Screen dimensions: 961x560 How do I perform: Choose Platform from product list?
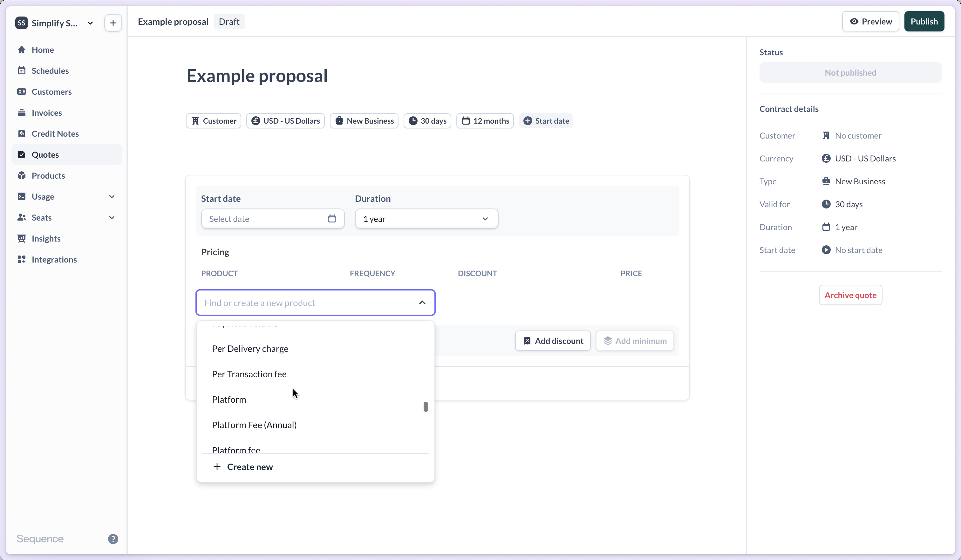click(315, 400)
